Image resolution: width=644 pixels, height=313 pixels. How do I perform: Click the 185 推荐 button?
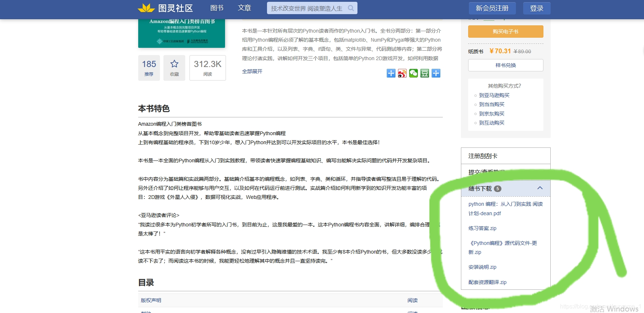click(149, 68)
